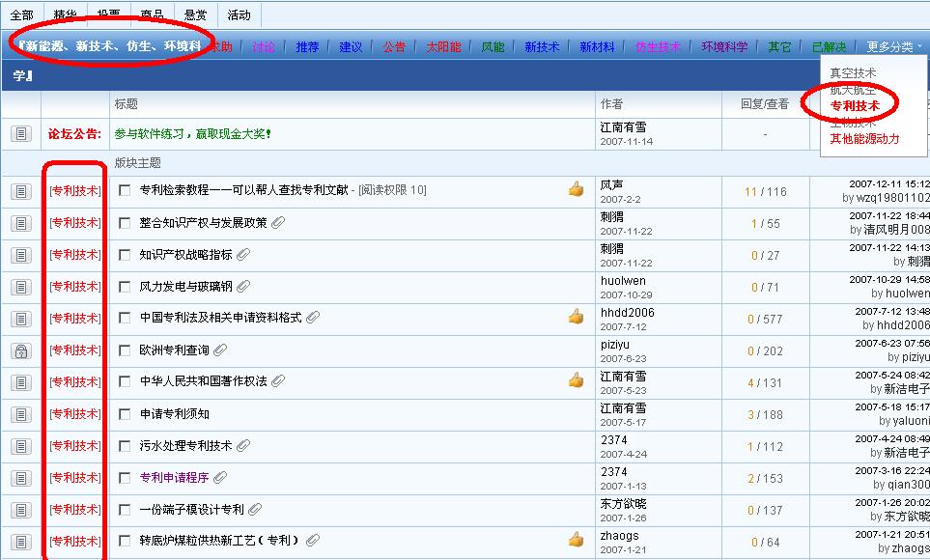Click the paperclip icon after 一份端子模设计专利
This screenshot has width=930, height=560.
coord(255,509)
